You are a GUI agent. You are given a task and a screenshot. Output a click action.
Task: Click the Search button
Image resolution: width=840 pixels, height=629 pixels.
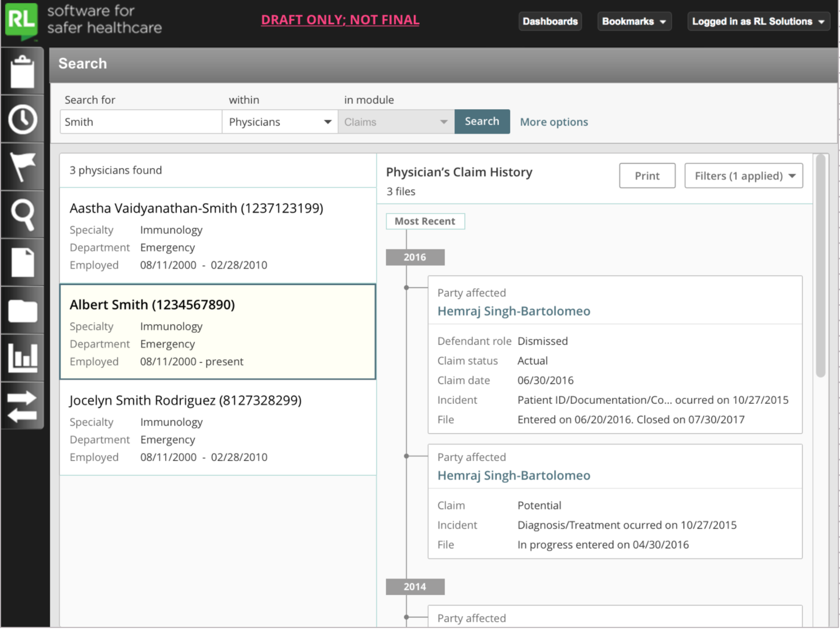click(482, 122)
